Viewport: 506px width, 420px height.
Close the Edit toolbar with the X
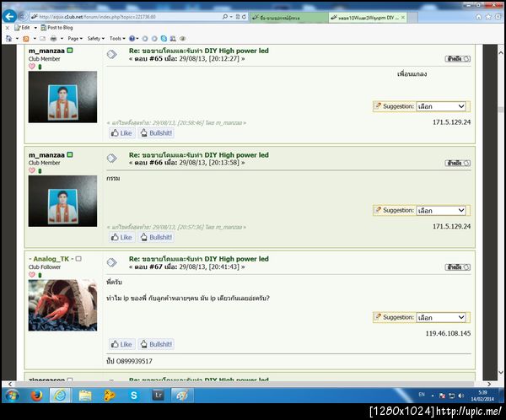(x=8, y=28)
